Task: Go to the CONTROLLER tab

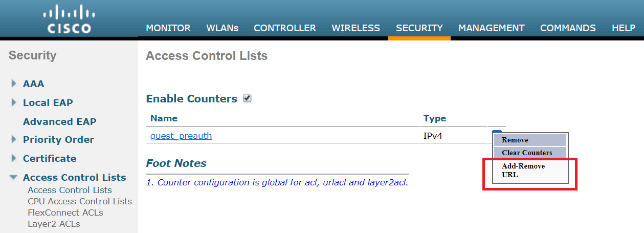Action: pyautogui.click(x=285, y=28)
